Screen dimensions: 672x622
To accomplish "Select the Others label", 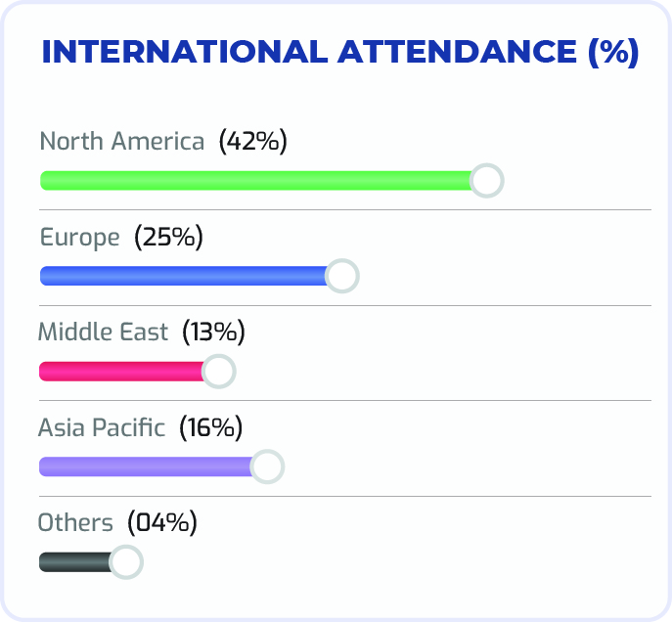I will coord(75,523).
